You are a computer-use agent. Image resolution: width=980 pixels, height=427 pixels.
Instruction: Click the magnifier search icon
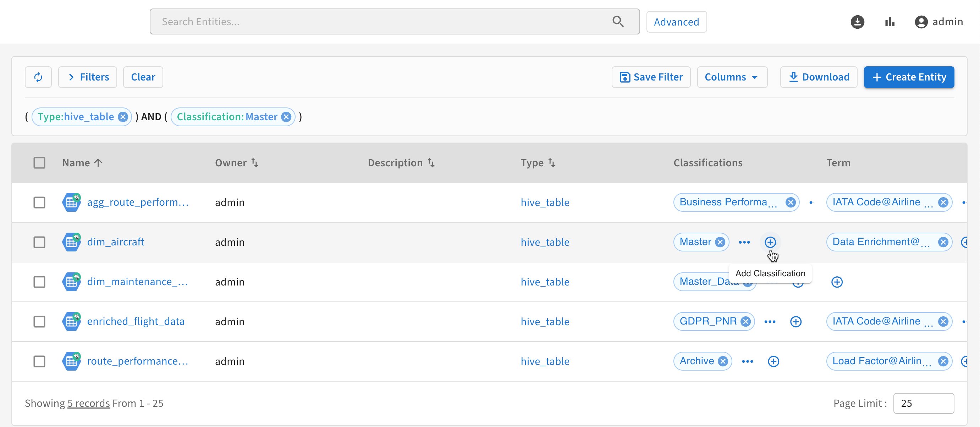(618, 22)
